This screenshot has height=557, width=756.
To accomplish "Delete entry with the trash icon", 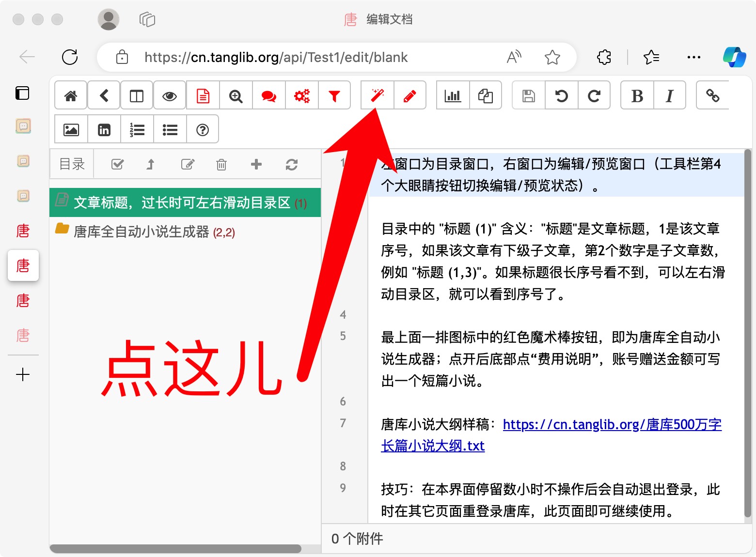I will [x=221, y=164].
